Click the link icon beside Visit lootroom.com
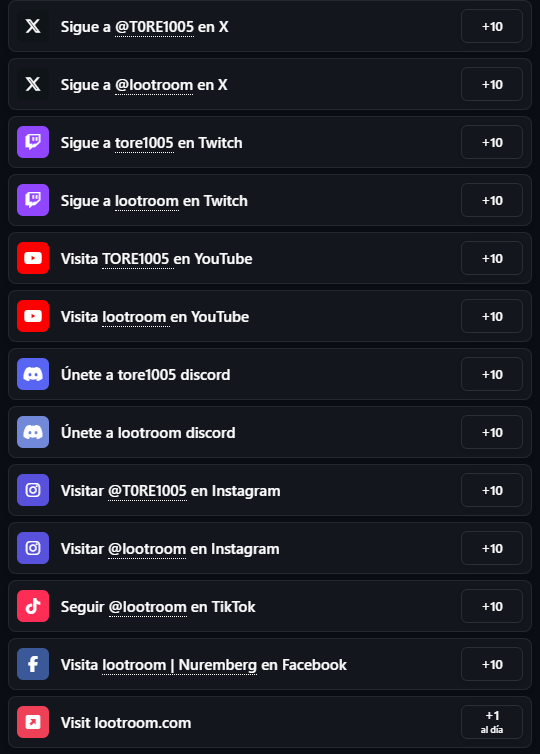This screenshot has width=540, height=754. pos(33,722)
